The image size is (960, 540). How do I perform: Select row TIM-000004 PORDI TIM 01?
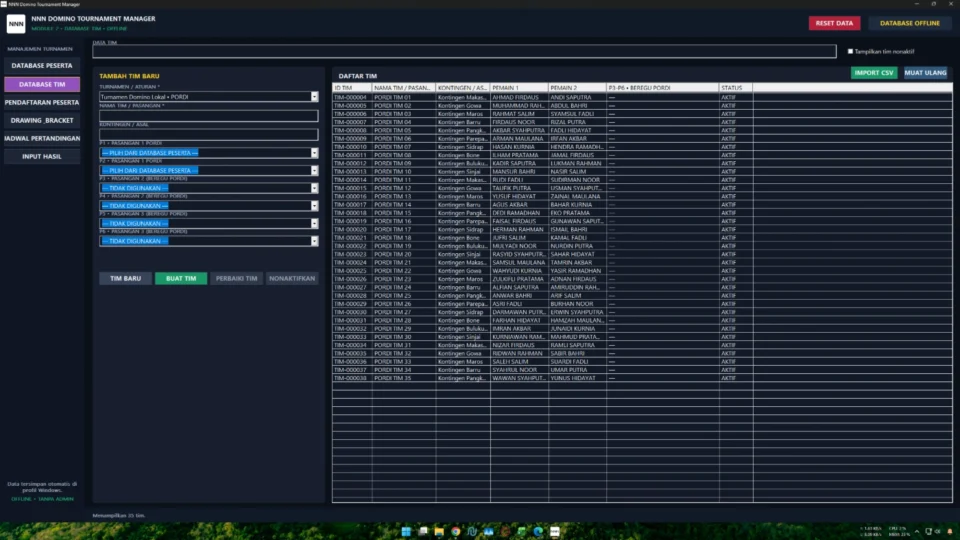coord(642,97)
